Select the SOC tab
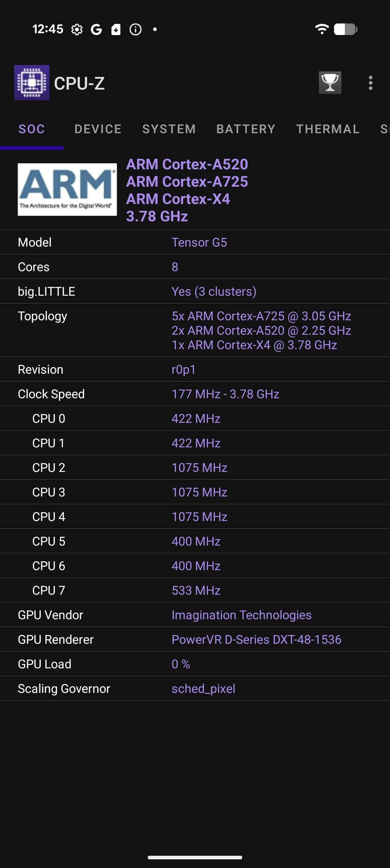The height and width of the screenshot is (868, 390). click(x=32, y=129)
